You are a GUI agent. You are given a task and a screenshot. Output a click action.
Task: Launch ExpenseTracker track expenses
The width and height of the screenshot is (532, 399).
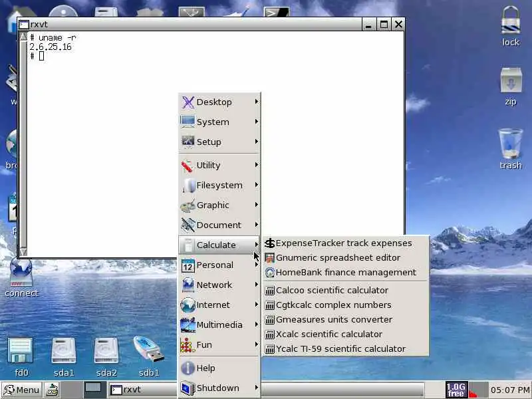pyautogui.click(x=345, y=243)
